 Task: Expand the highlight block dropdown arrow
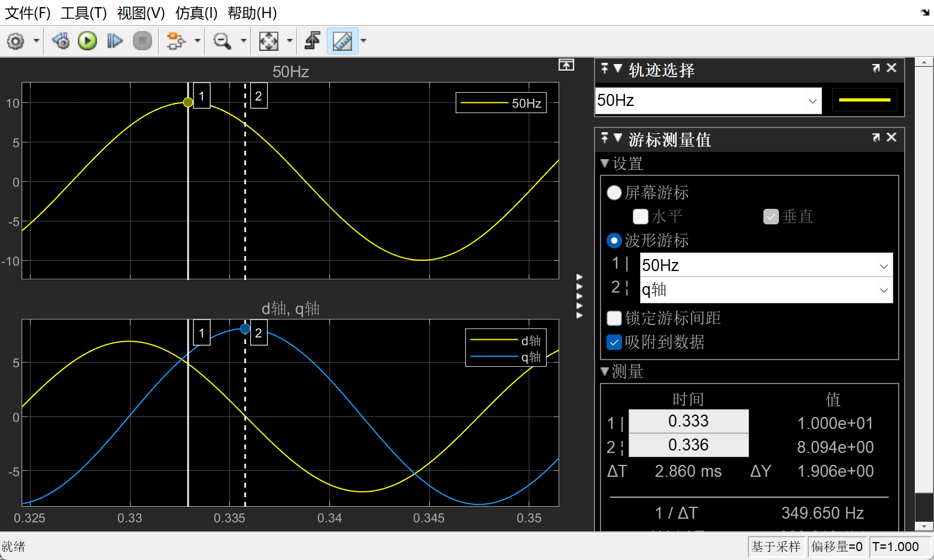pyautogui.click(x=197, y=41)
